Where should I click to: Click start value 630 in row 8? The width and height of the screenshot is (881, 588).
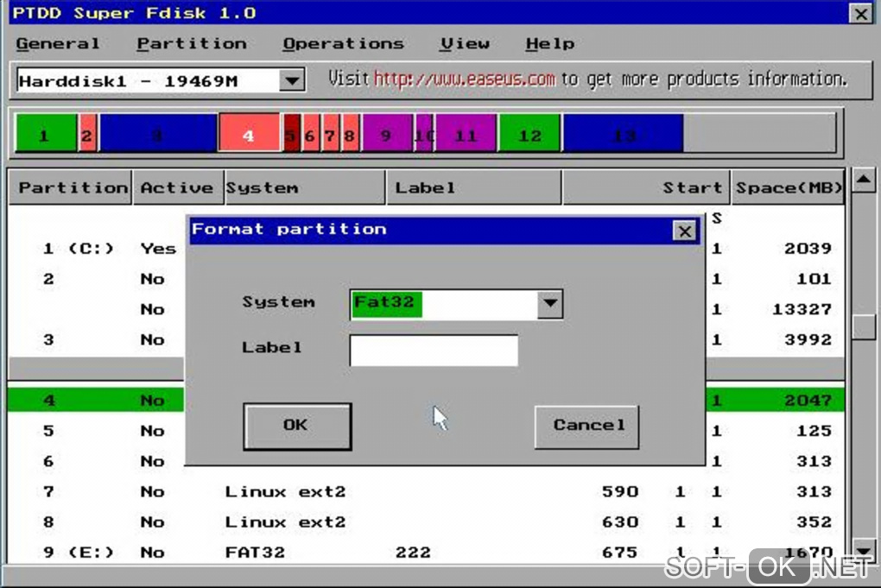click(620, 522)
